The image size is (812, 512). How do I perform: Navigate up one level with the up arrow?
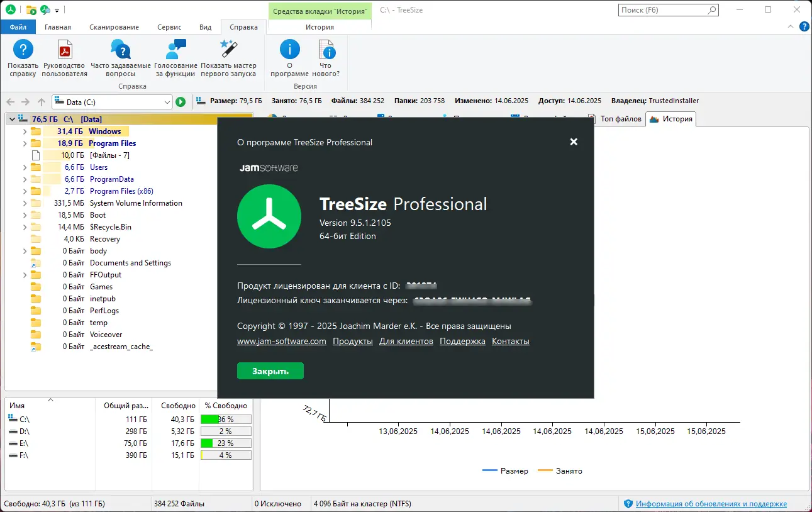(x=42, y=102)
